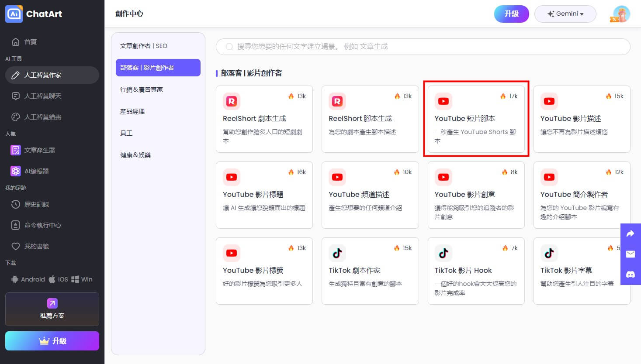Click the TikTok 劇本作家 icon
The width and height of the screenshot is (641, 364).
point(337,253)
